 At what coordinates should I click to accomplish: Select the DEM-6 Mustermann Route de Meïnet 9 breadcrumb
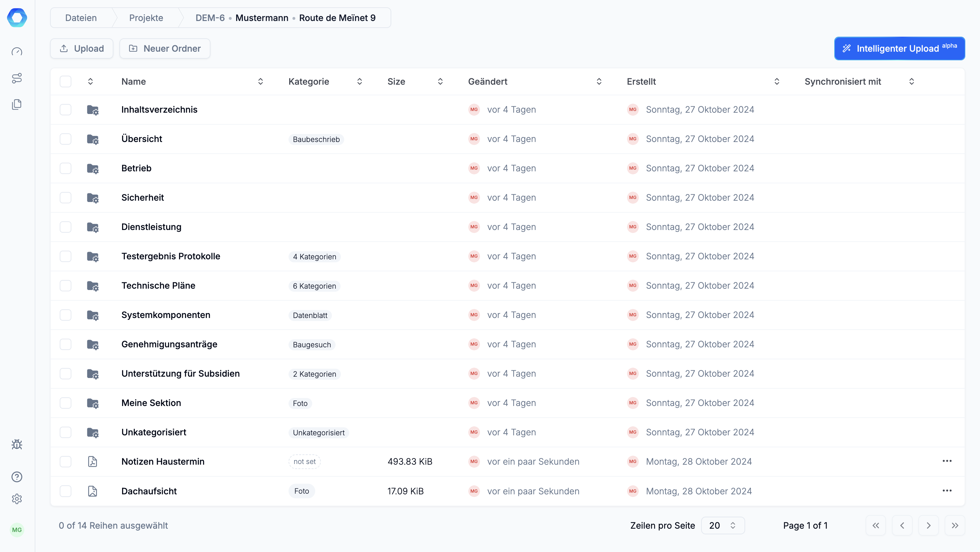click(x=285, y=18)
